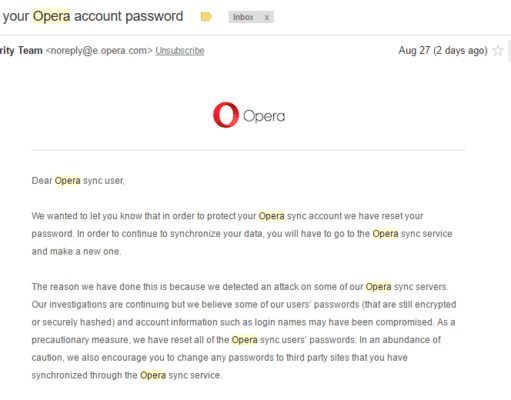Screen dimensions: 511x400
Task: Click the final line synchronized through the Opera
Action: [127, 375]
